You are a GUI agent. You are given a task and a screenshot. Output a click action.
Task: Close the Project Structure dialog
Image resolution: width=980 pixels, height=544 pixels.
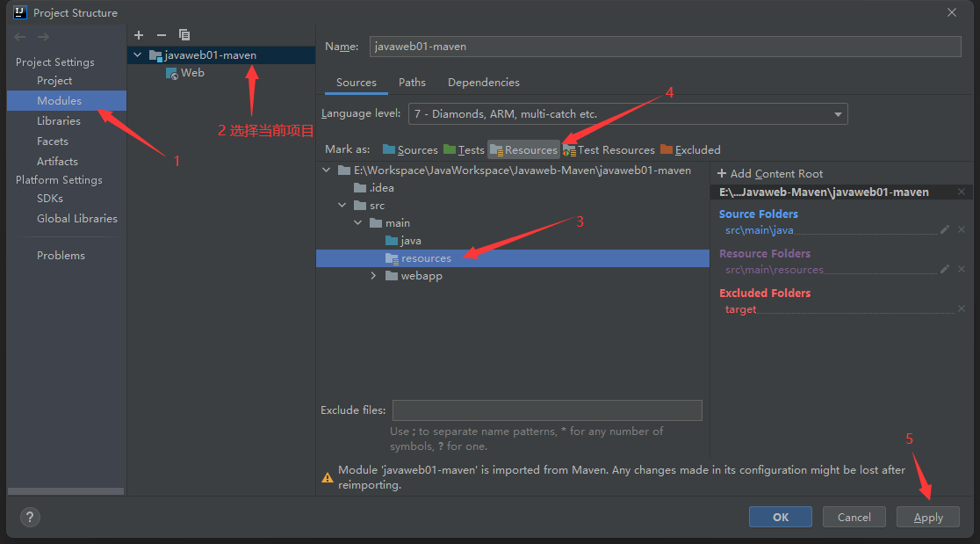pos(951,12)
